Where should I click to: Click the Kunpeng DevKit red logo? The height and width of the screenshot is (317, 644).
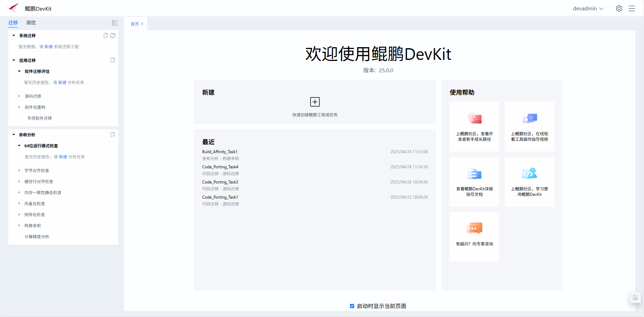point(14,8)
